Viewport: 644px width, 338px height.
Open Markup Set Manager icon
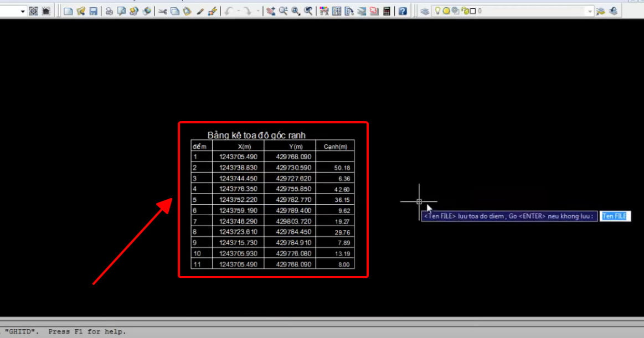(374, 11)
